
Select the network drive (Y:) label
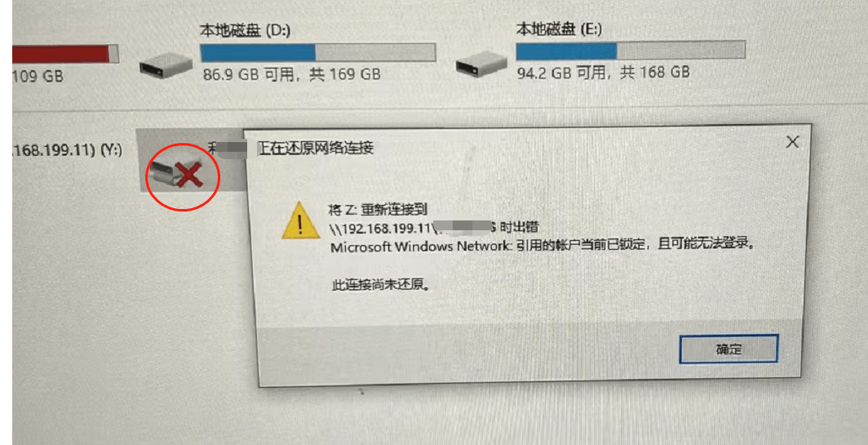(x=68, y=150)
